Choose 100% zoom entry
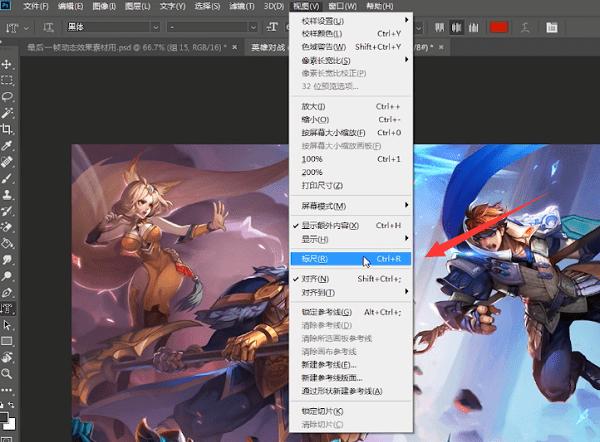600x442 pixels. (x=350, y=159)
